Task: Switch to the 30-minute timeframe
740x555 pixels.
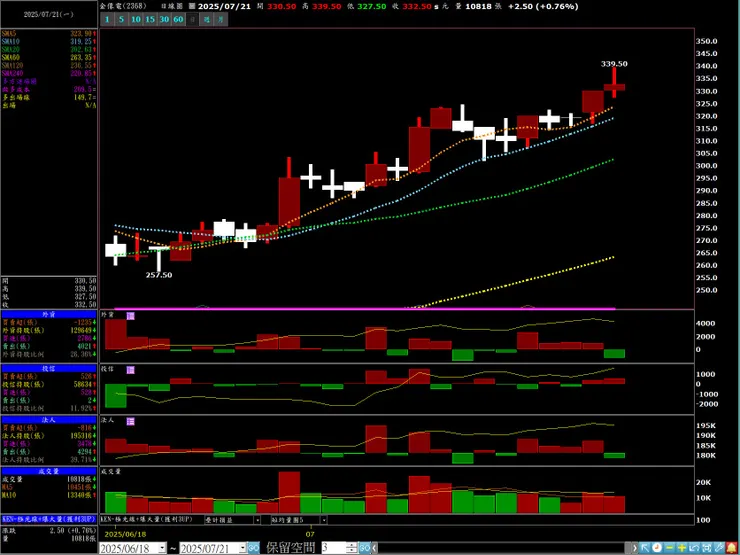Action: tap(164, 19)
